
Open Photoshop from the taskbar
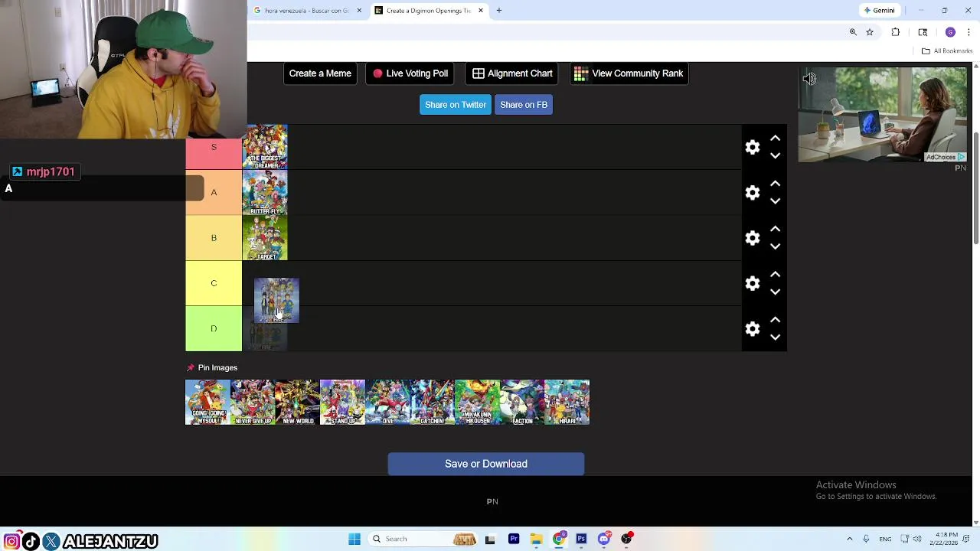point(581,539)
